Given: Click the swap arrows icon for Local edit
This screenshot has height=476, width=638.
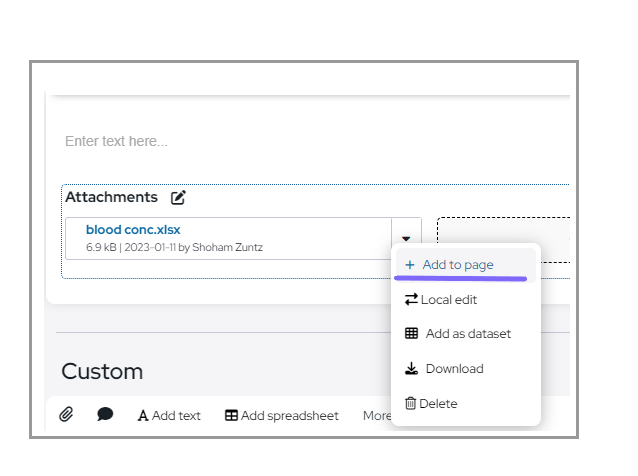Looking at the screenshot, I should click(411, 300).
